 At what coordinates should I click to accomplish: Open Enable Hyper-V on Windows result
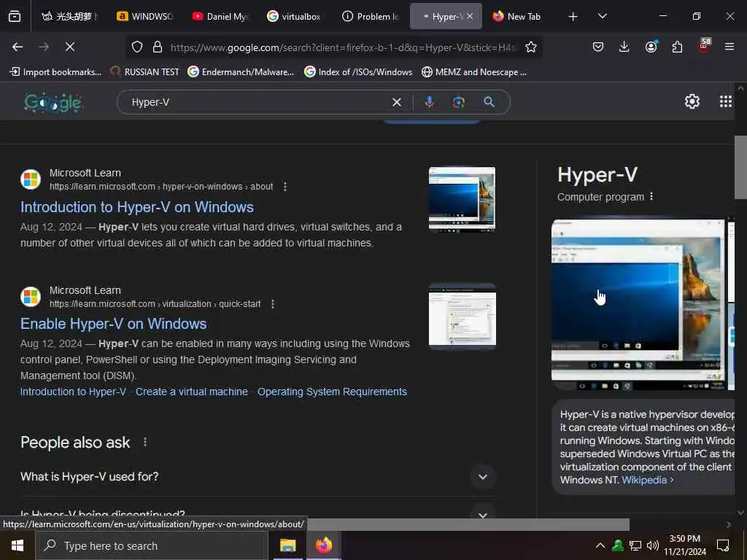(x=113, y=324)
